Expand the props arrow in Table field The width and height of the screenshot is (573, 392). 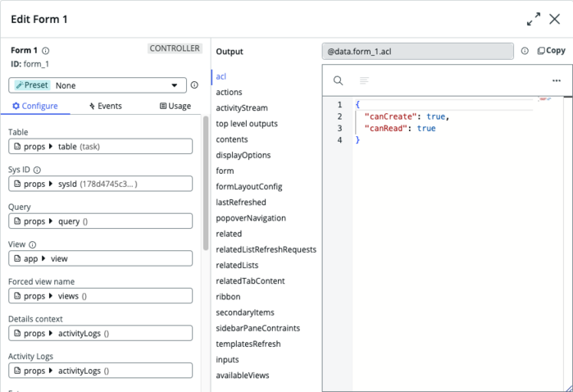(51, 146)
